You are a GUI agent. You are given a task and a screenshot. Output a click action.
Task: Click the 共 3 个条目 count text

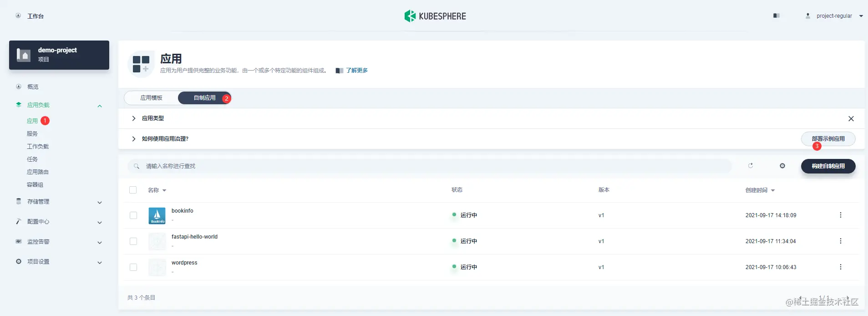pos(141,297)
